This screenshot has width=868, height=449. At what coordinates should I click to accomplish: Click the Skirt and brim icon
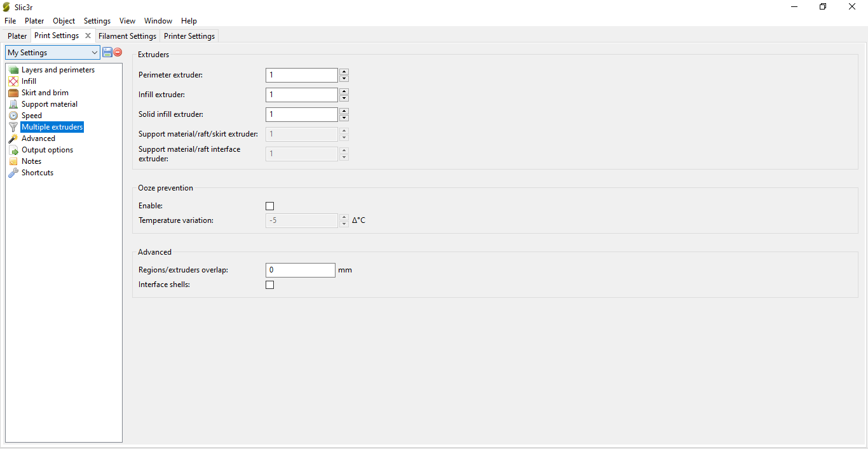[x=13, y=93]
